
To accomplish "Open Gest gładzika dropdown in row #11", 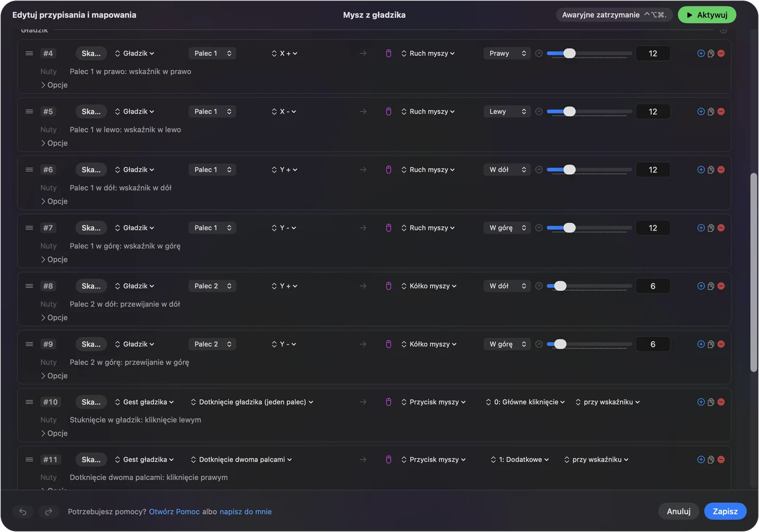I will (x=144, y=459).
